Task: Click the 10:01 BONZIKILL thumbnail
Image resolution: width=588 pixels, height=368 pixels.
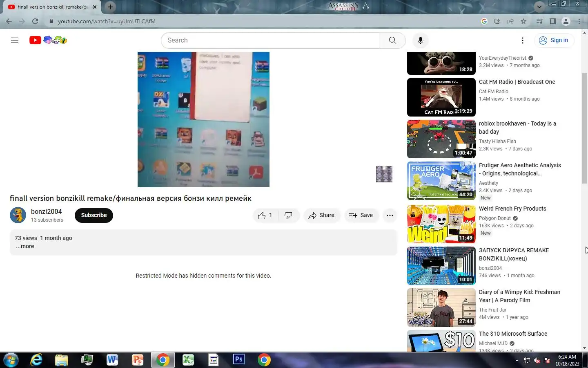Action: (441, 266)
